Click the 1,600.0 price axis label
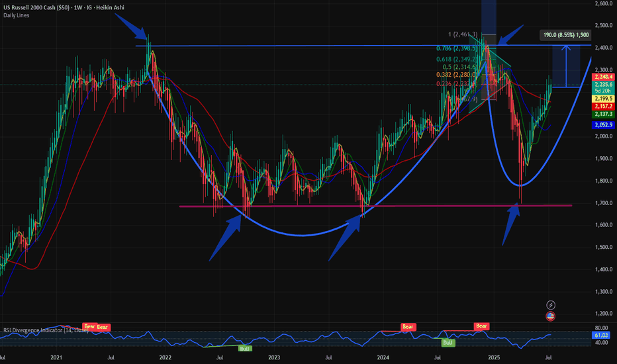The image size is (617, 364). [603, 225]
